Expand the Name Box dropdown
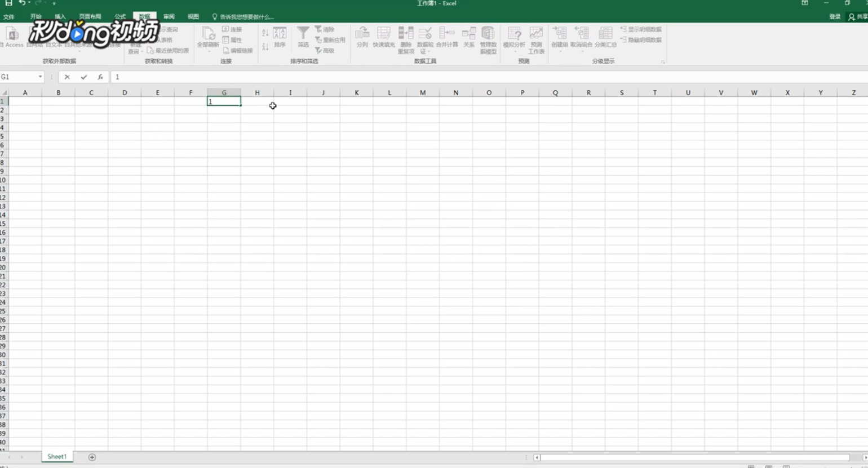The height and width of the screenshot is (468, 868). click(x=40, y=77)
